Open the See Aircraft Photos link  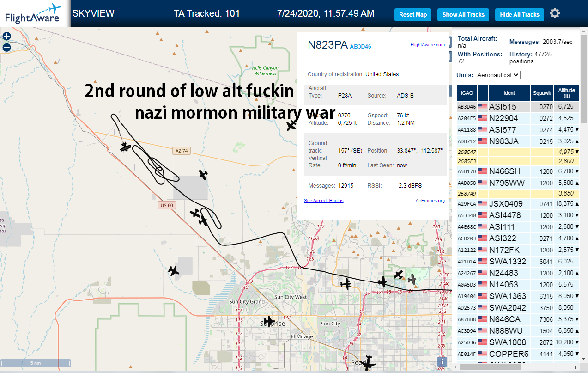coord(324,200)
